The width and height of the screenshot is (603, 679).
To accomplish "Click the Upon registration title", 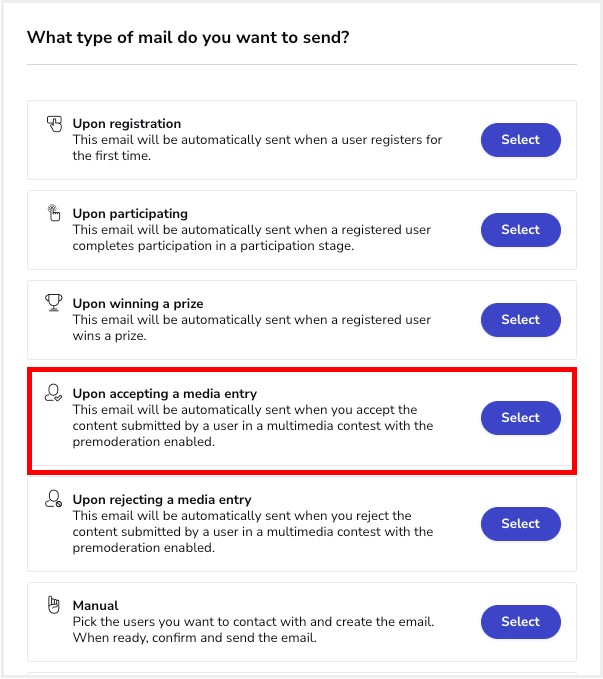I will click(127, 124).
